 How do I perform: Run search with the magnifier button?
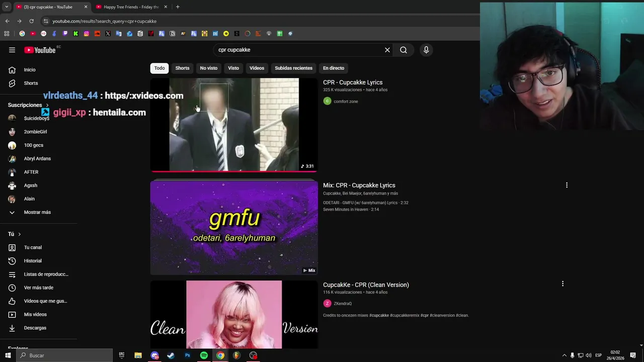pyautogui.click(x=404, y=50)
